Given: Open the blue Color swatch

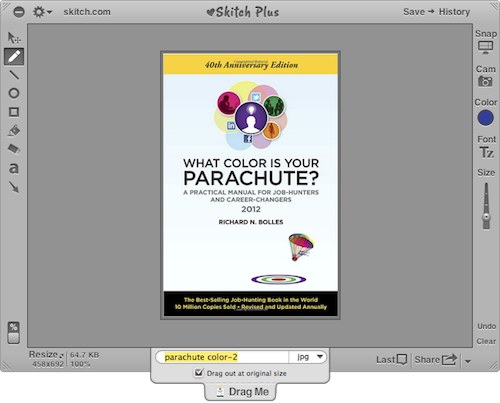Looking at the screenshot, I should coord(485,118).
